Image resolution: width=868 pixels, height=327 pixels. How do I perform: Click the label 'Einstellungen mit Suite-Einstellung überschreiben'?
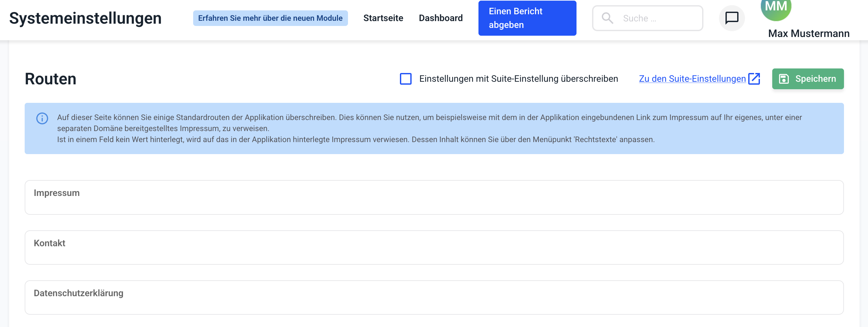[518, 79]
